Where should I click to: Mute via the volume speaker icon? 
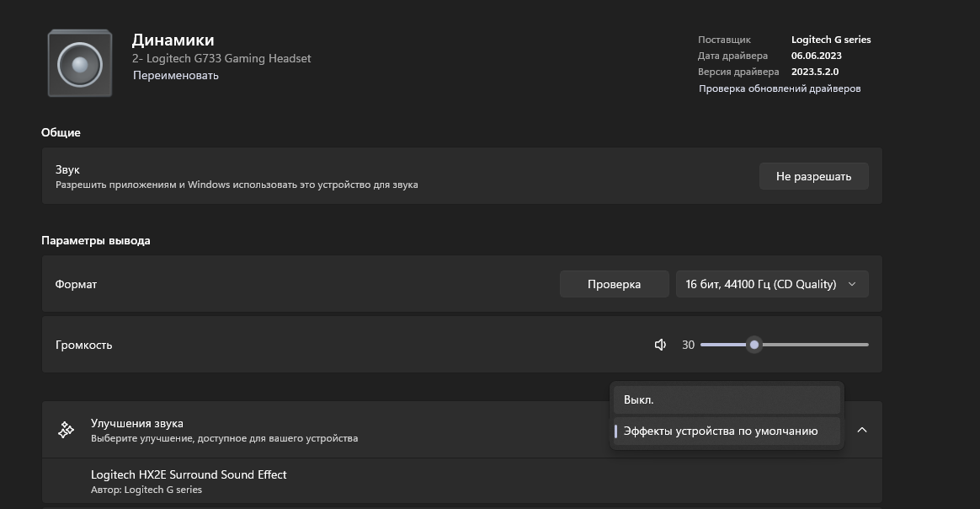point(660,345)
